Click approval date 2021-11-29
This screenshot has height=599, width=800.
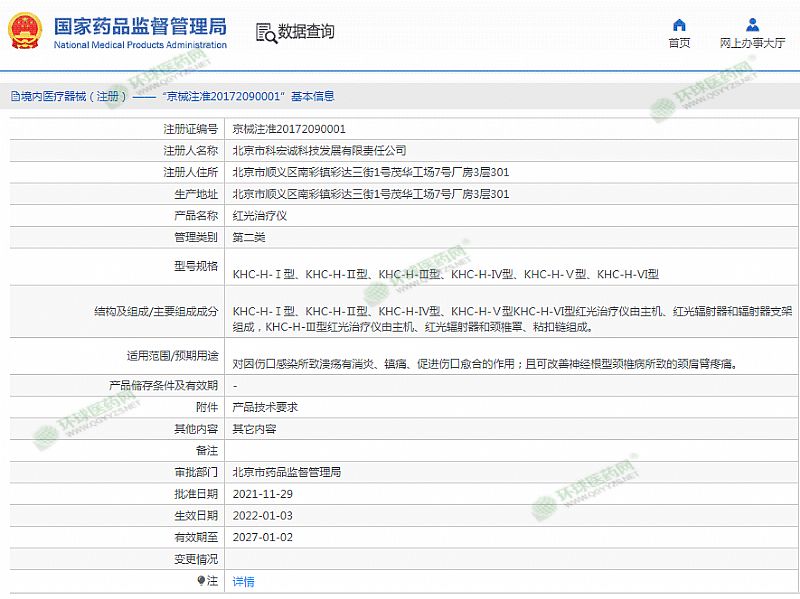(262, 494)
